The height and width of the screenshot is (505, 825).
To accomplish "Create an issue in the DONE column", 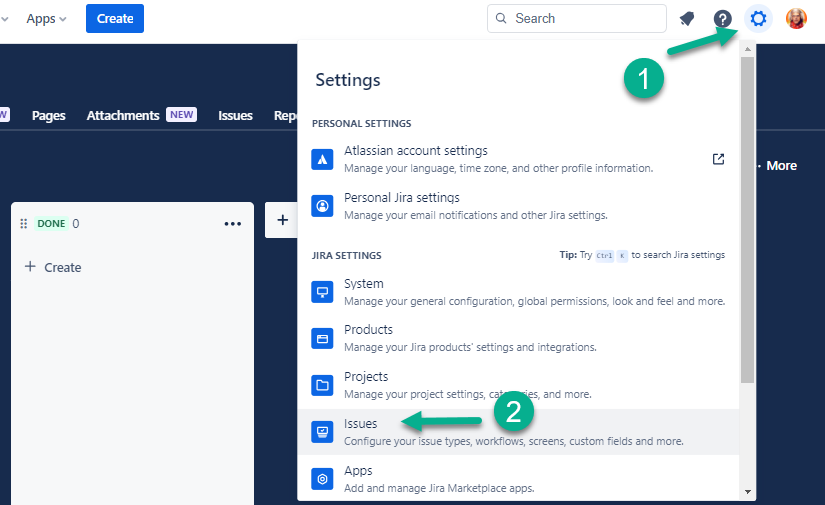I will (x=53, y=267).
